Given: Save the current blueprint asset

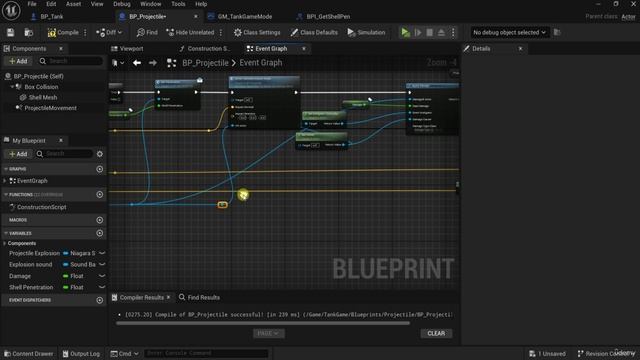Looking at the screenshot, I should [11, 33].
